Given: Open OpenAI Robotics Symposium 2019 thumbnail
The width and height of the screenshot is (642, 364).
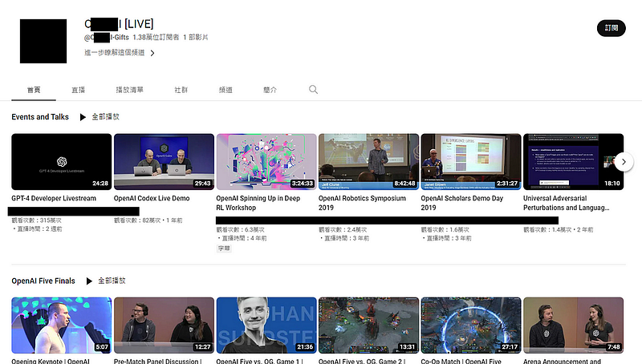Looking at the screenshot, I should coord(368,161).
